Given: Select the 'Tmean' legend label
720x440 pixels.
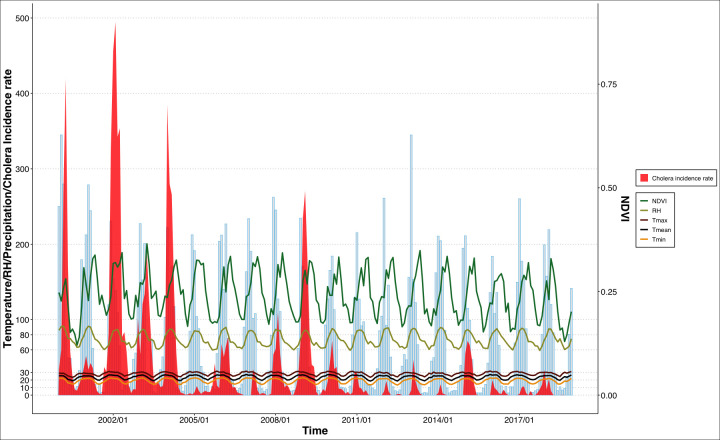Looking at the screenshot, I should [x=661, y=230].
